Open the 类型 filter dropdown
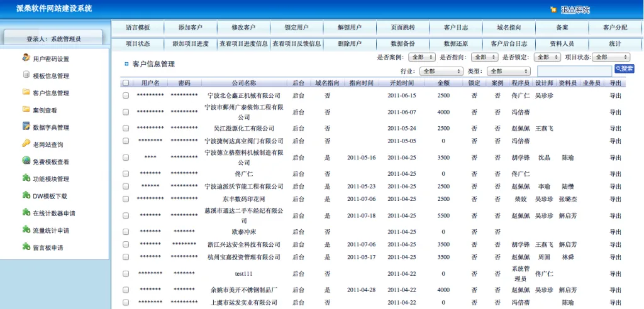 pyautogui.click(x=508, y=71)
